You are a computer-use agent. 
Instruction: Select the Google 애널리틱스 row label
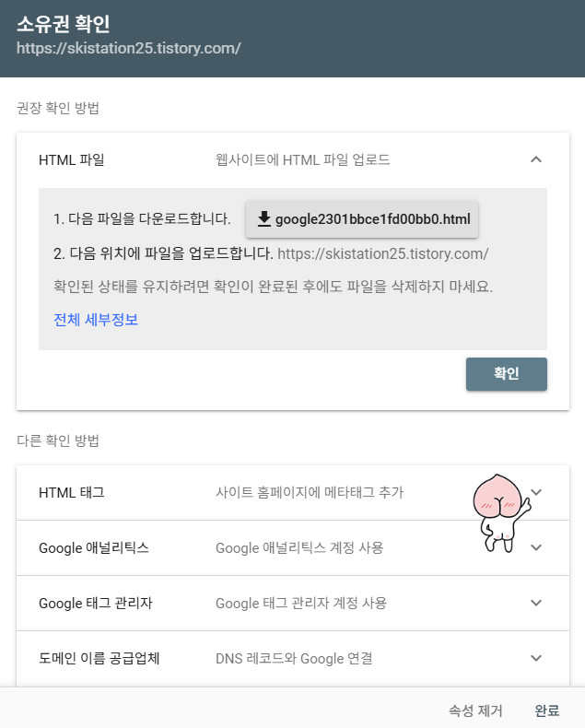click(94, 547)
